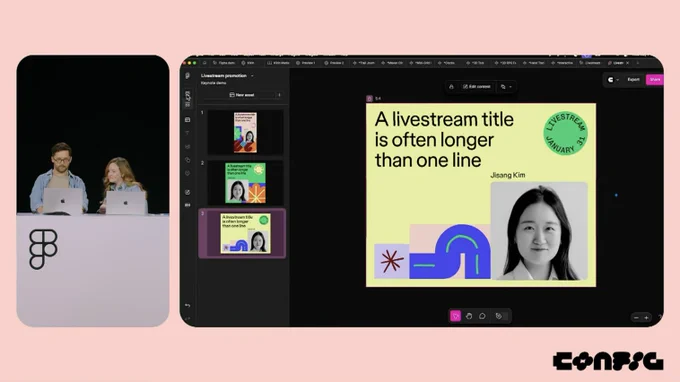Viewport: 680px width, 382px height.
Task: Expand the Livestream promotion file name dropdown
Action: [252, 76]
